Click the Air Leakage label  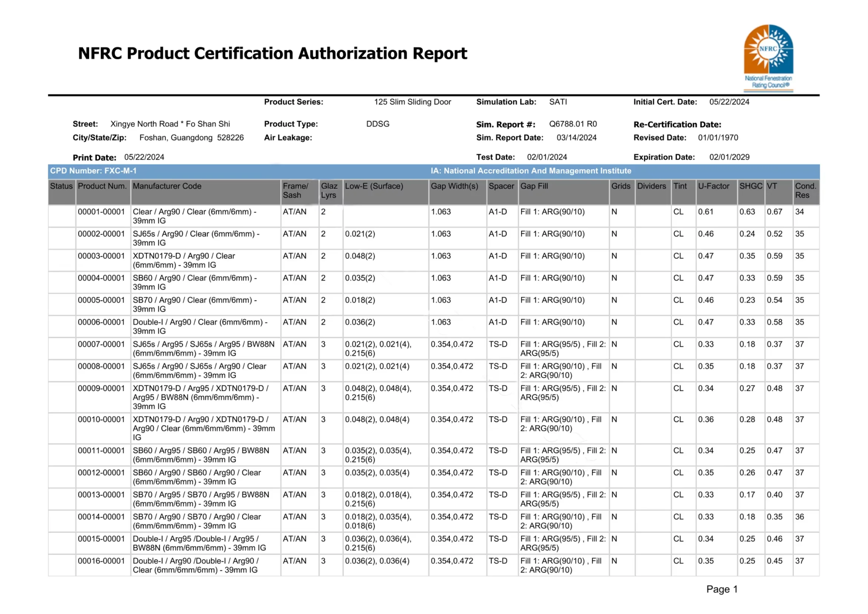coord(288,138)
